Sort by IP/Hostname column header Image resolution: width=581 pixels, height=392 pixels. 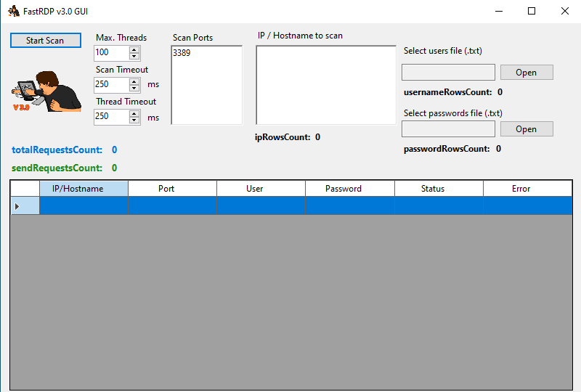pyautogui.click(x=84, y=189)
